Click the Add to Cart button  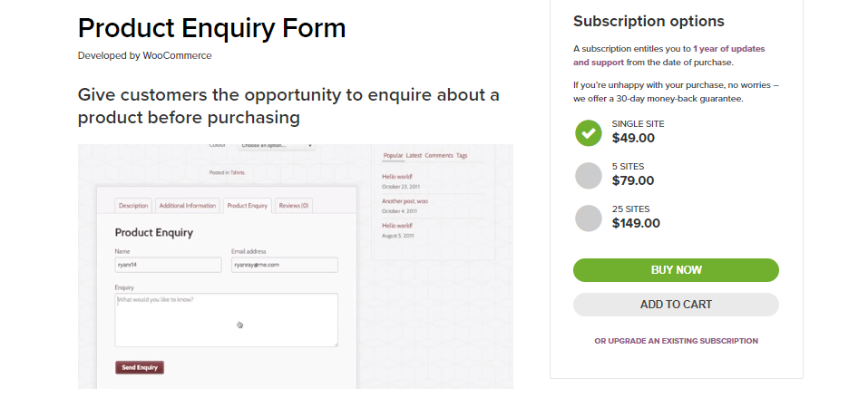point(676,305)
